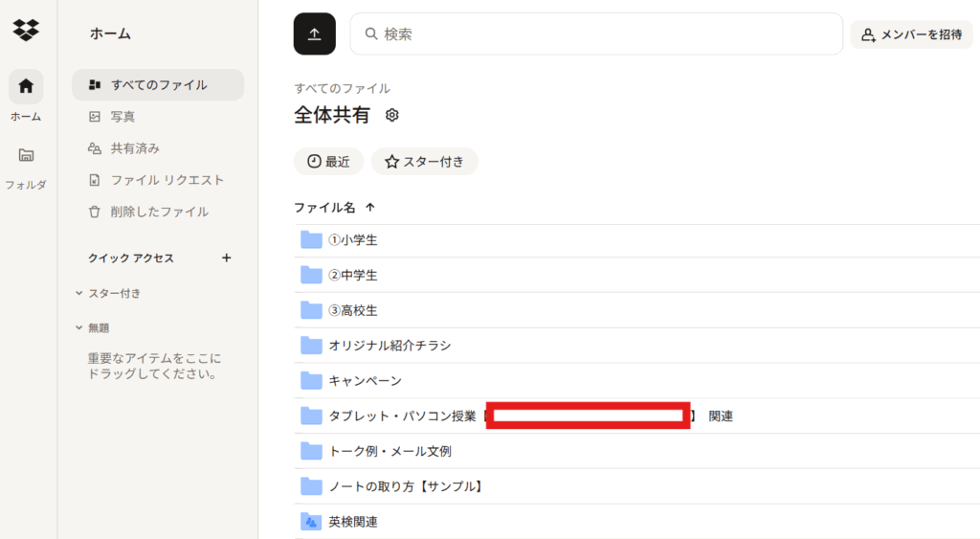Sort by ファイル名 column header
This screenshot has width=980, height=539.
(334, 208)
